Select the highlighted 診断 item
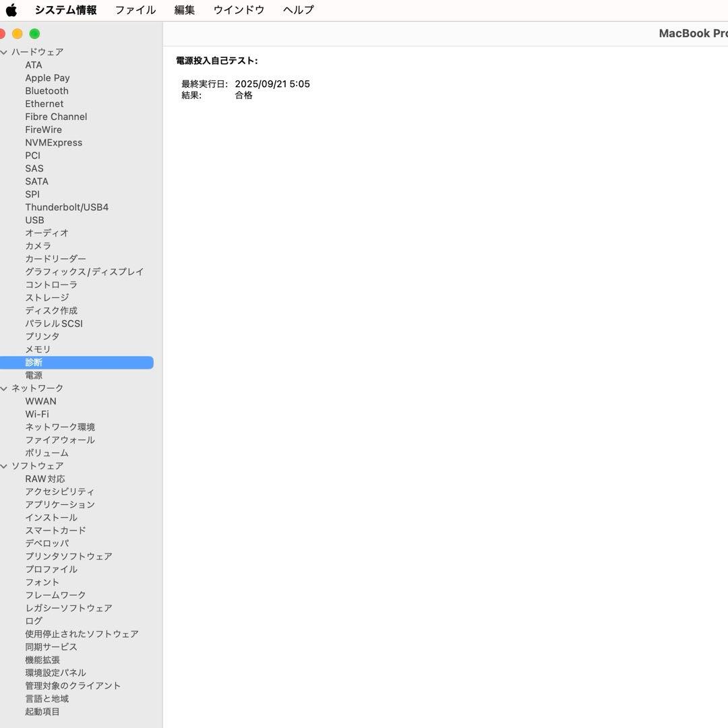728x728 pixels. pos(77,363)
